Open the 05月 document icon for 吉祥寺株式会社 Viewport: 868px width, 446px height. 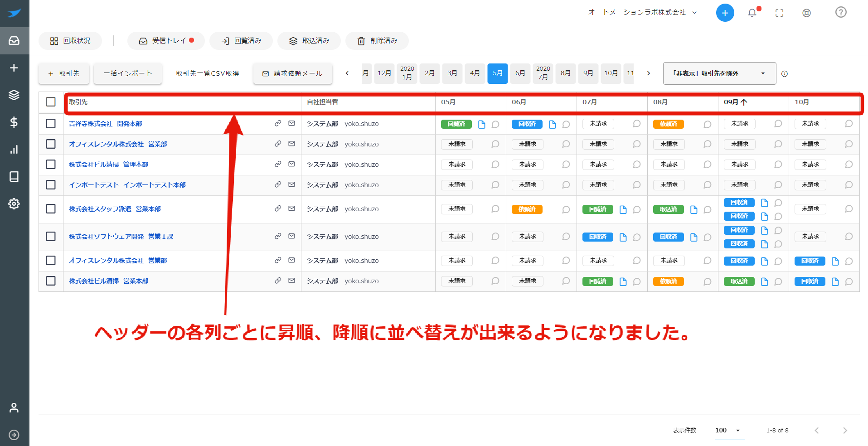tap(481, 124)
